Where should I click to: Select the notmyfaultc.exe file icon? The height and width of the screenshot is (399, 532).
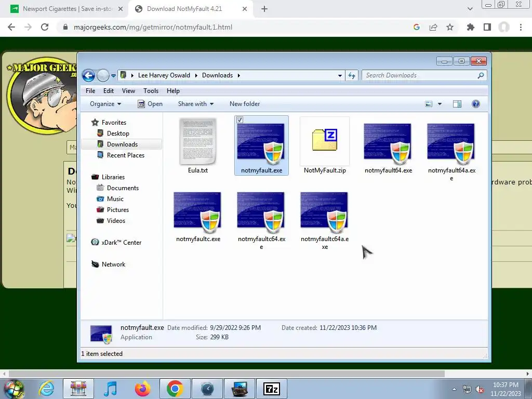197,212
